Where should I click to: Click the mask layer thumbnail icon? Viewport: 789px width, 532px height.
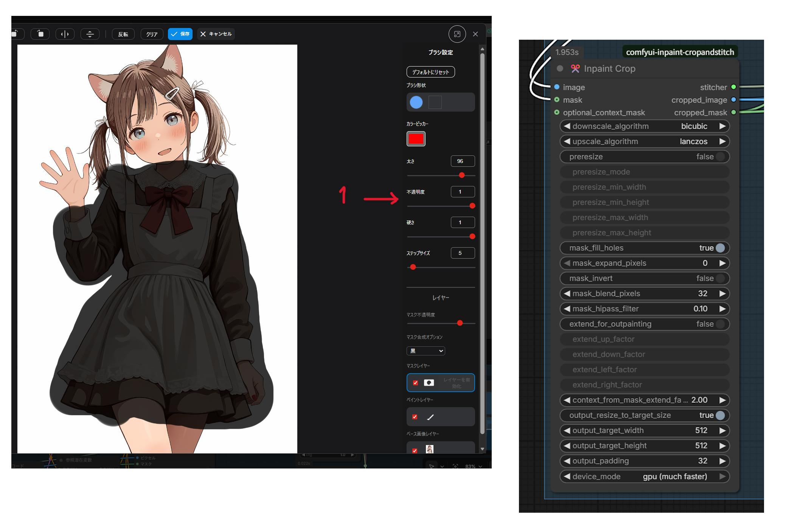point(429,383)
